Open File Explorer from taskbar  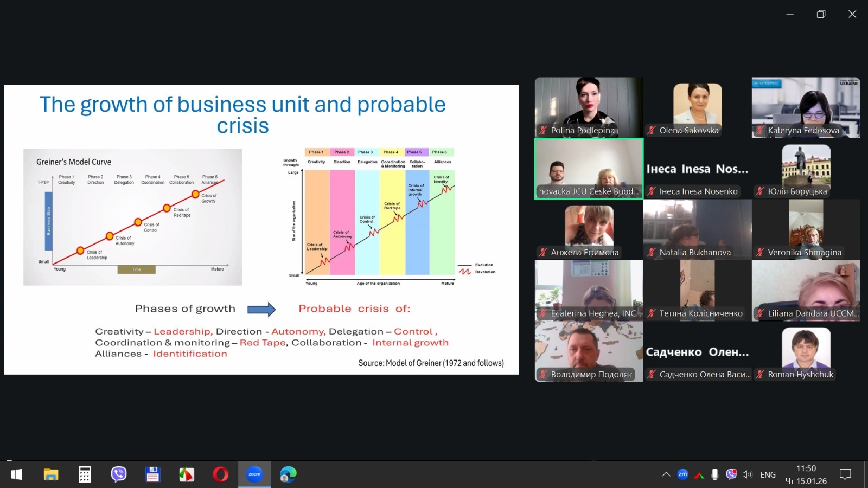click(50, 474)
